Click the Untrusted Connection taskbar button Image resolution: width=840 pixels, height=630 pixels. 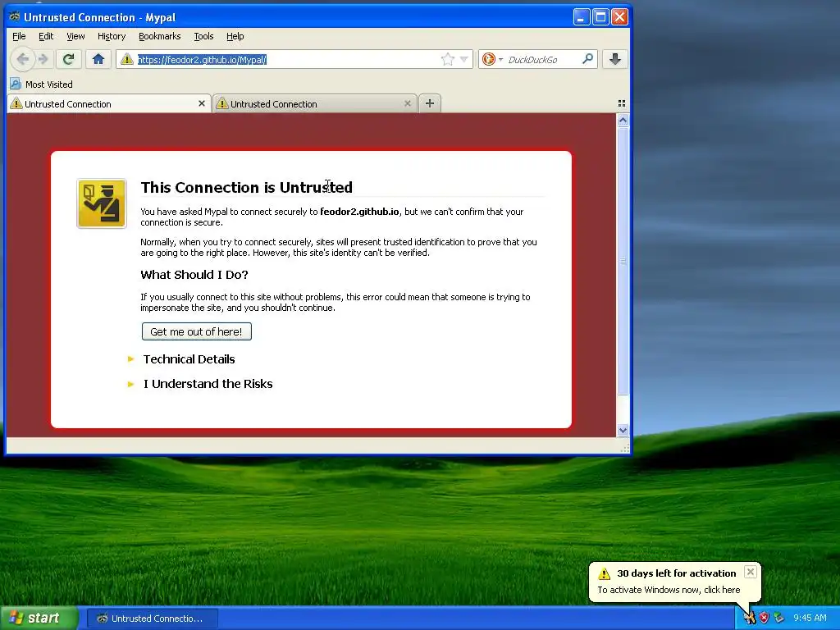152,619
